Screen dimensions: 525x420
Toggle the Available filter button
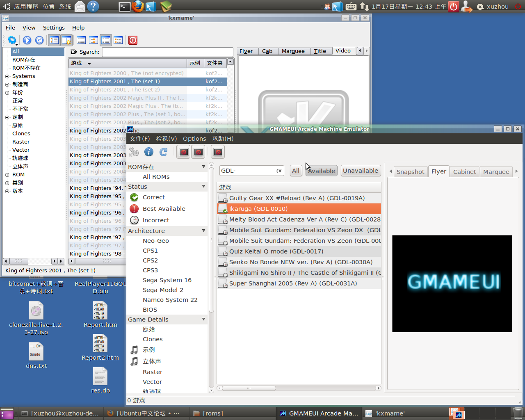(x=322, y=171)
